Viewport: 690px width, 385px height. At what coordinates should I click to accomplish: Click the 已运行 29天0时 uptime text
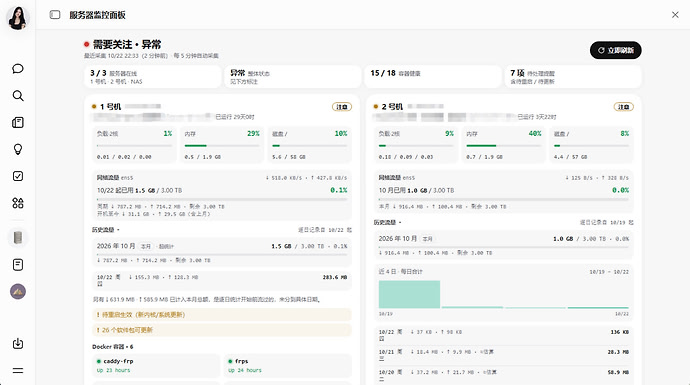(x=235, y=117)
